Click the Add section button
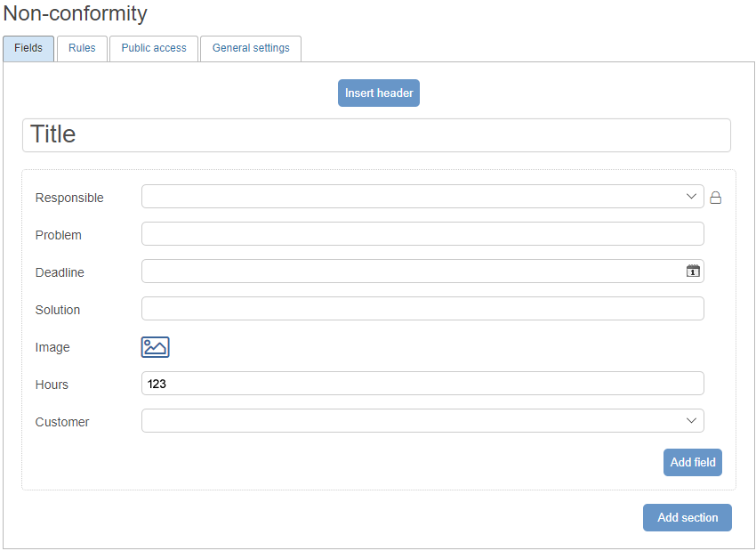Screen dimensions: 756x551 tap(687, 518)
